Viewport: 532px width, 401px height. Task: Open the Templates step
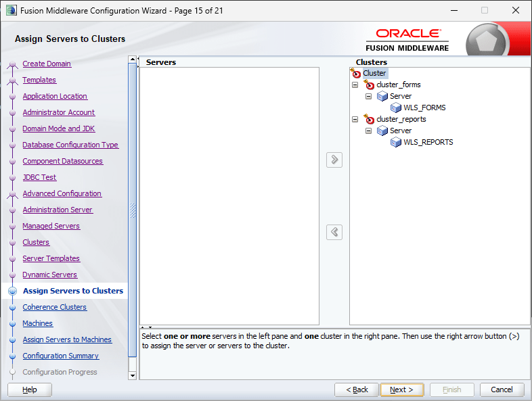coord(39,80)
